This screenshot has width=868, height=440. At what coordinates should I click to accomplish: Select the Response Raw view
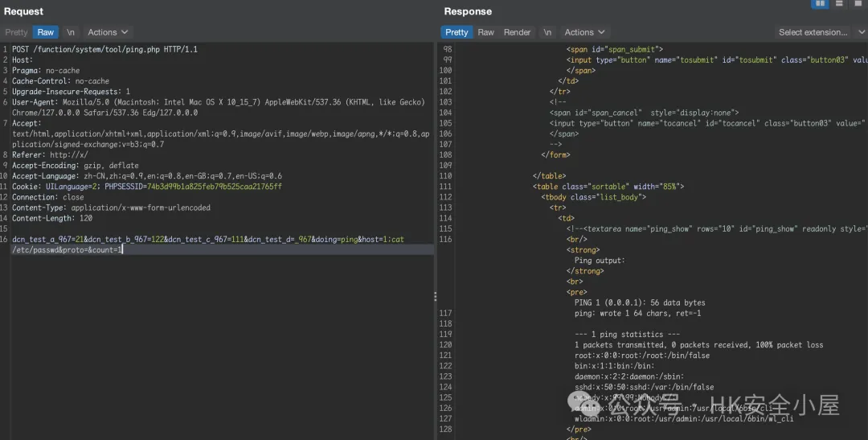(x=485, y=32)
